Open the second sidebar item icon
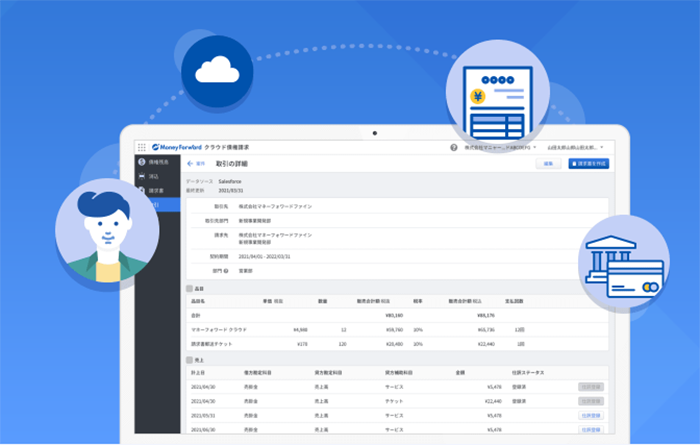The image size is (700, 445). pos(142,176)
